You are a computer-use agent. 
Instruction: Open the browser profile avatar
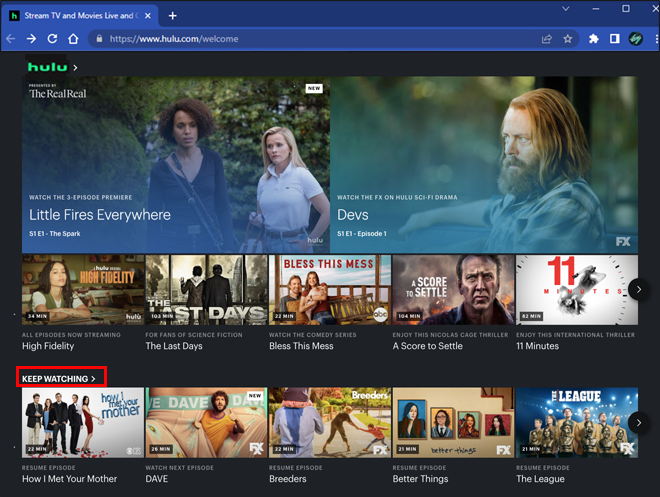pyautogui.click(x=636, y=39)
